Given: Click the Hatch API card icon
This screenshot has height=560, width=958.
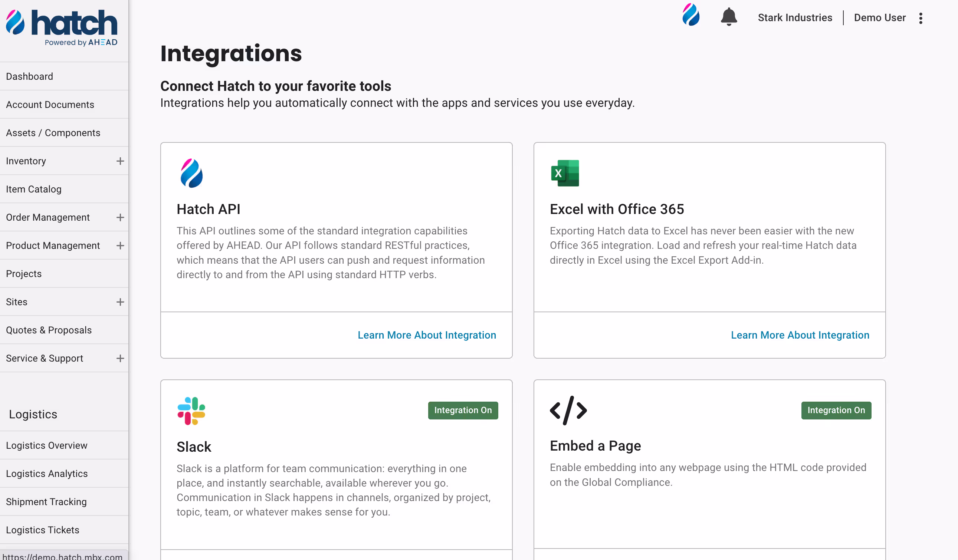Looking at the screenshot, I should pyautogui.click(x=191, y=173).
